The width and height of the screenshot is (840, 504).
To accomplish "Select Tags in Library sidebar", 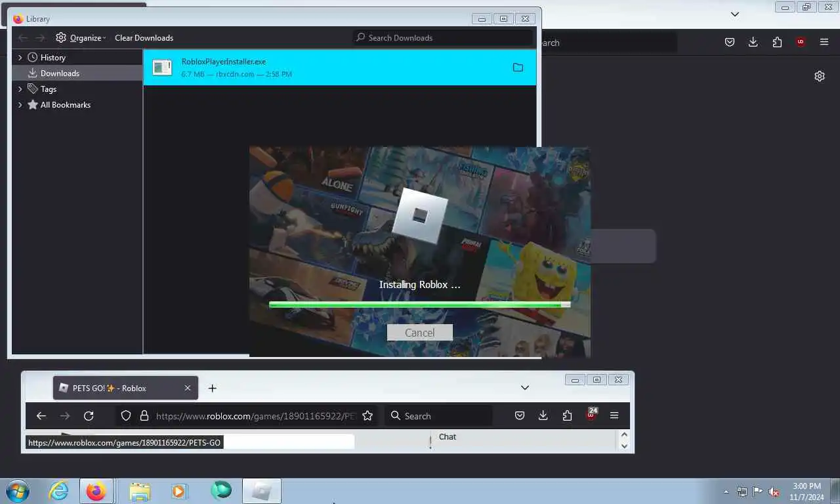I will [x=49, y=89].
